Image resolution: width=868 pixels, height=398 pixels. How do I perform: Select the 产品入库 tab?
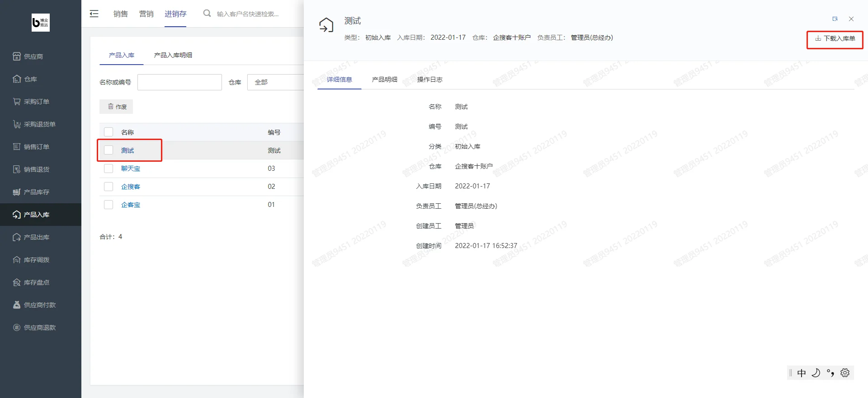(x=122, y=55)
